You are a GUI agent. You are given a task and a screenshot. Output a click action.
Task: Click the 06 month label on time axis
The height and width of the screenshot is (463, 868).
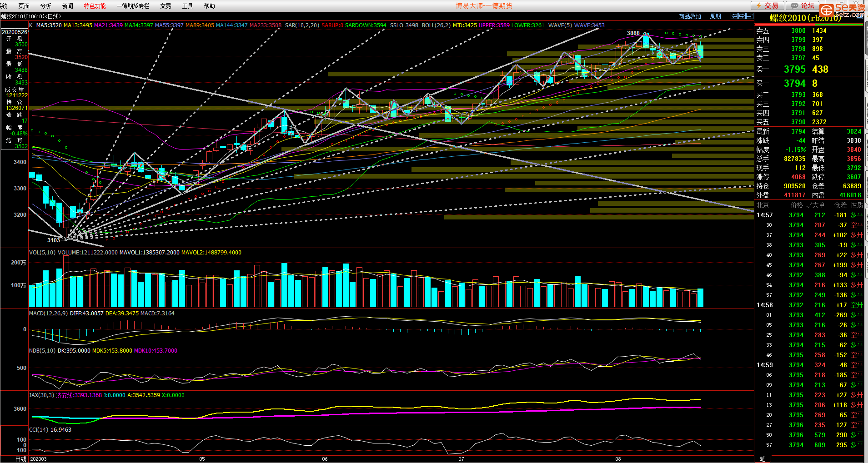(325, 459)
